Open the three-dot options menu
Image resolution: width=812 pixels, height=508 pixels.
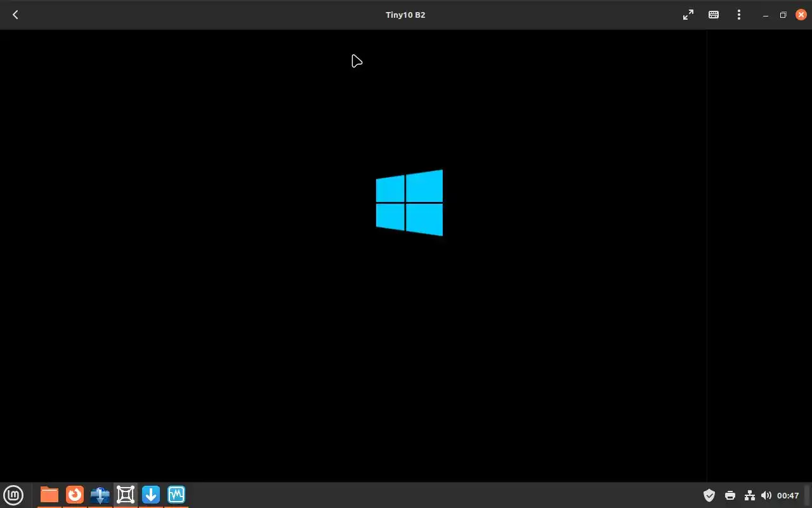pyautogui.click(x=739, y=15)
